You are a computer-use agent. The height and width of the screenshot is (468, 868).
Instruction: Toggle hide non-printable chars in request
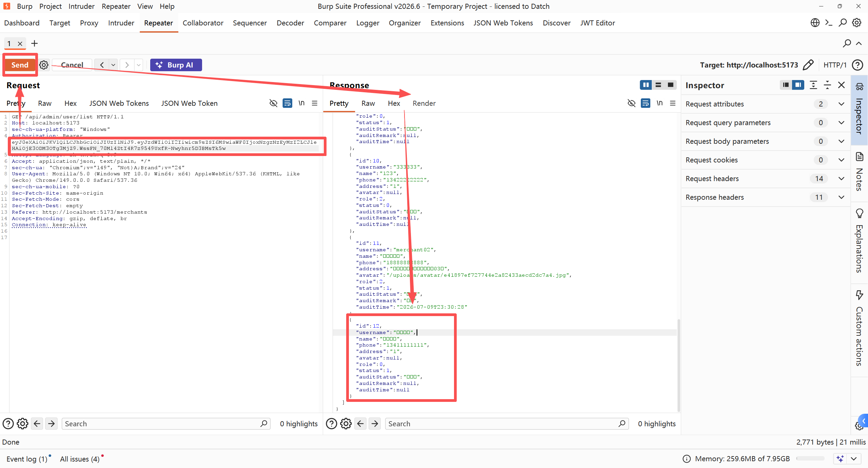click(x=273, y=103)
